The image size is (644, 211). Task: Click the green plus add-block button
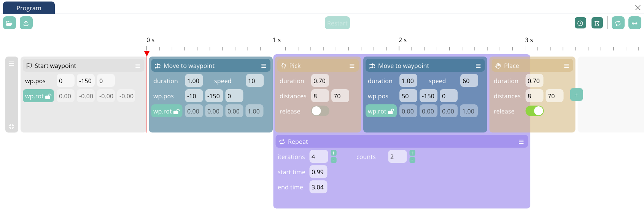pyautogui.click(x=576, y=95)
